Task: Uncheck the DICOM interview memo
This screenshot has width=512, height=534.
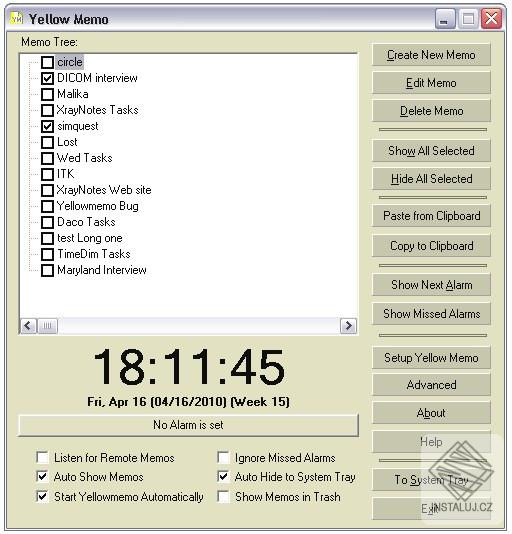Action: coord(47,78)
